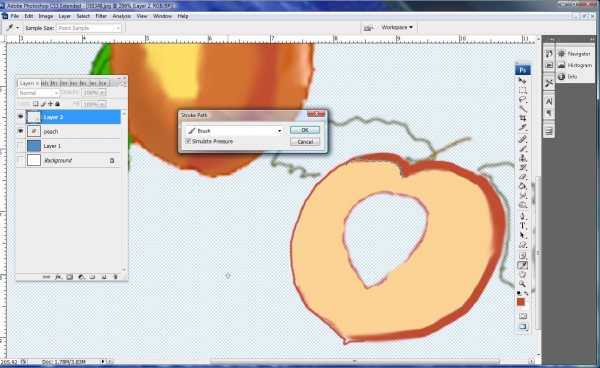Select the Slice tool
The width and height of the screenshot is (600, 368).
tap(522, 127)
